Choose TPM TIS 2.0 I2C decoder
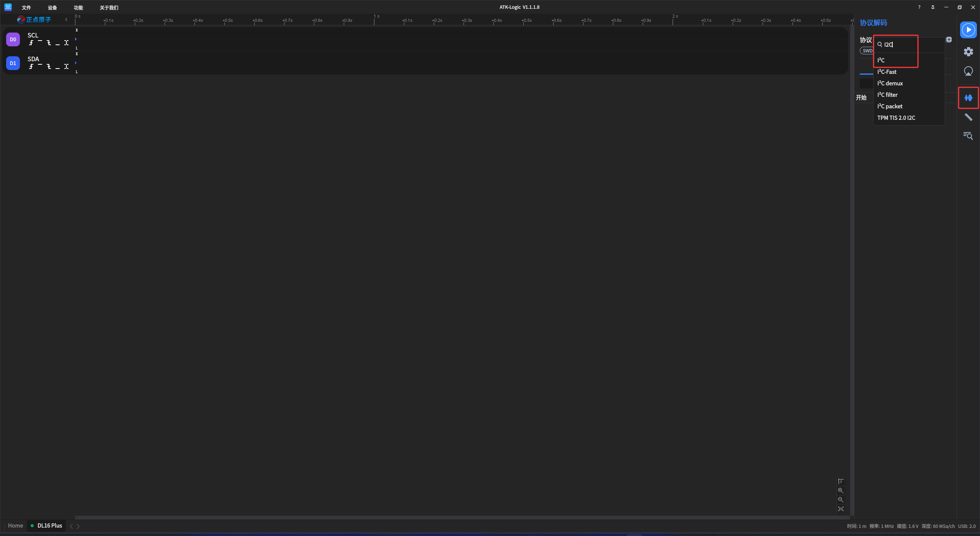 [x=909, y=118]
